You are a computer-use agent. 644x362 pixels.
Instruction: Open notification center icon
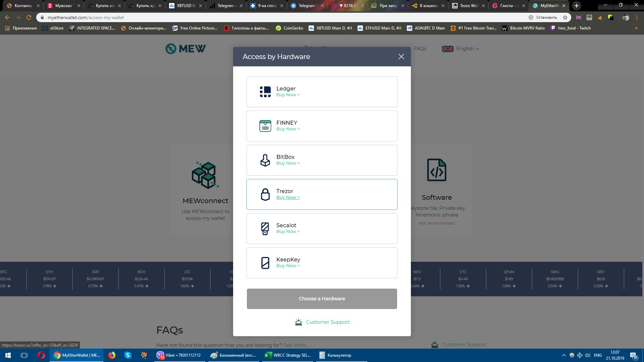(x=634, y=355)
